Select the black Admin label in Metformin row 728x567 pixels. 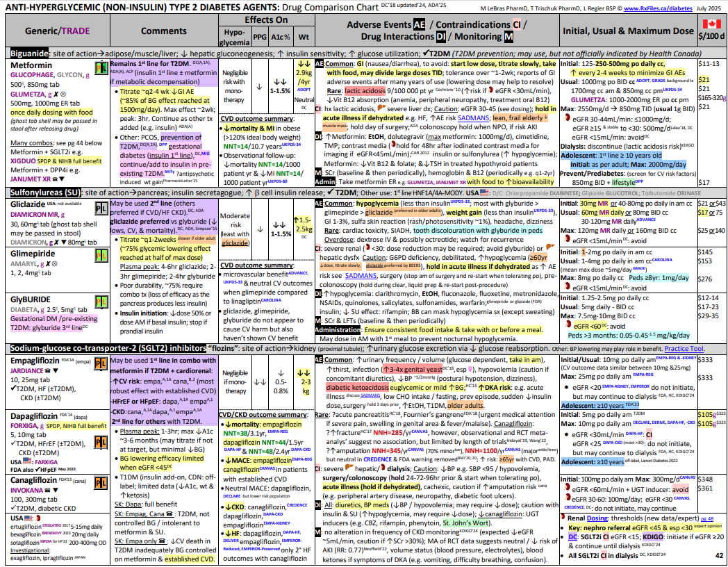pyautogui.click(x=326, y=181)
